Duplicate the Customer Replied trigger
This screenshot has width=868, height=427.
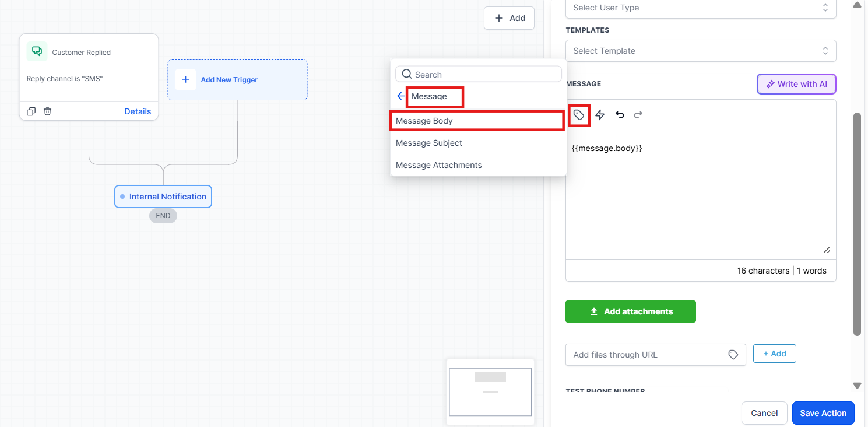(31, 111)
